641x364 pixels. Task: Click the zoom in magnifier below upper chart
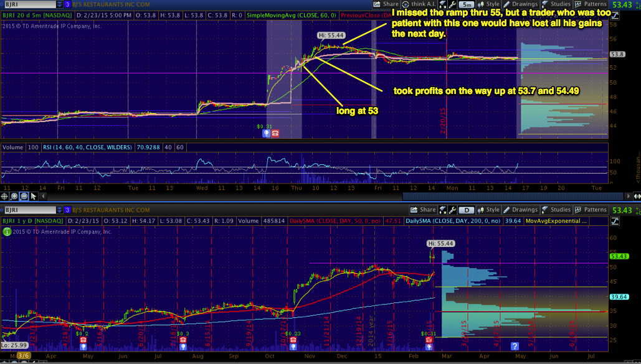click(x=14, y=196)
